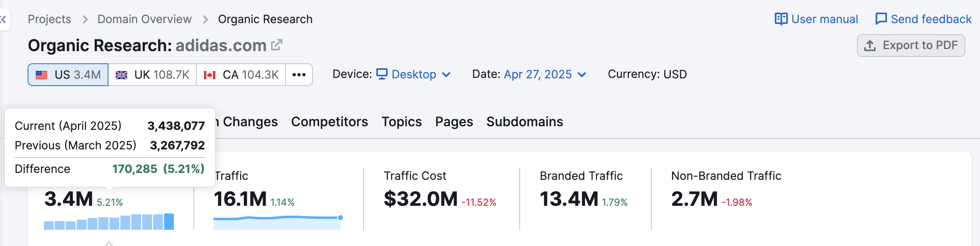The height and width of the screenshot is (246, 980).
Task: Open the Subdomains tab
Action: pyautogui.click(x=525, y=122)
